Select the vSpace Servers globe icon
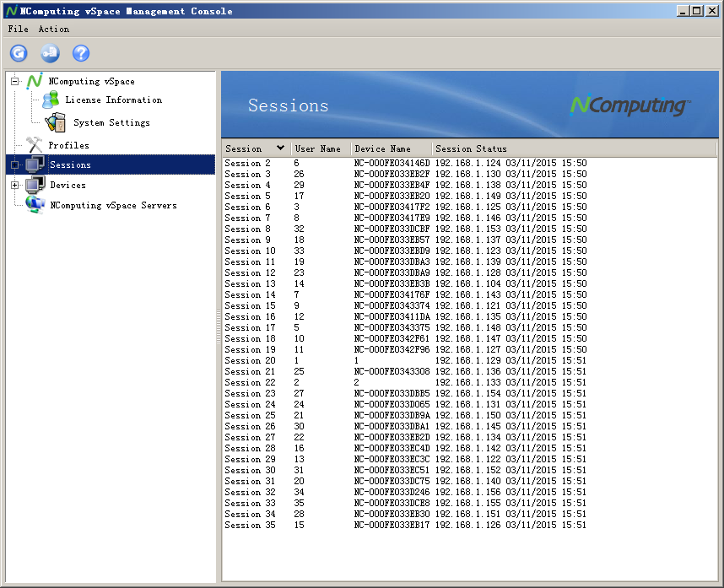Image resolution: width=724 pixels, height=588 pixels. tap(35, 205)
